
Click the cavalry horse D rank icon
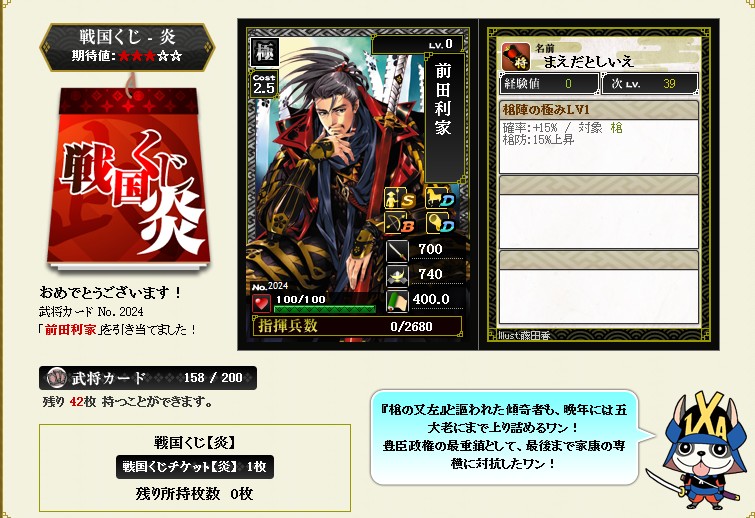point(440,198)
